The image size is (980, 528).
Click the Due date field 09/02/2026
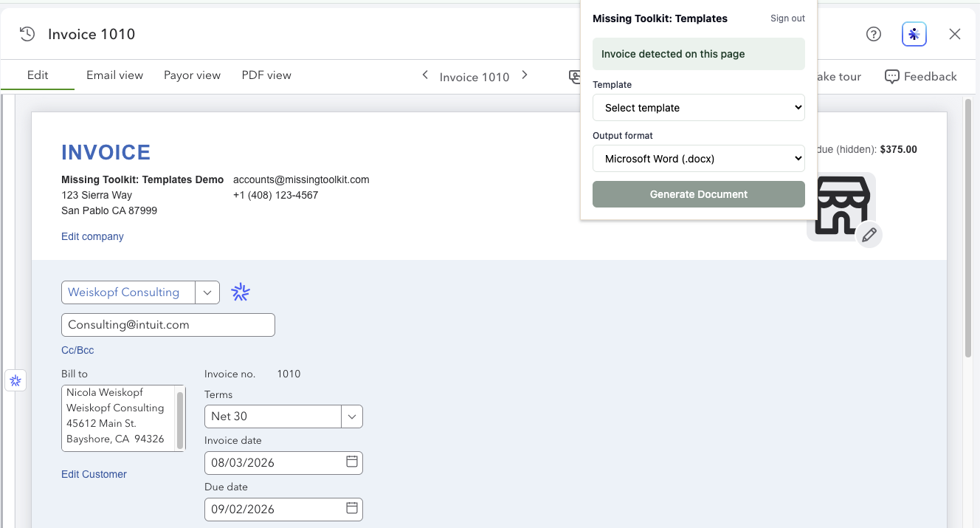tap(283, 510)
